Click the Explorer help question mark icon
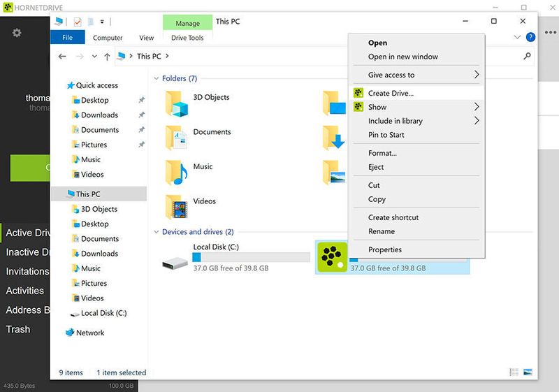 coord(530,37)
